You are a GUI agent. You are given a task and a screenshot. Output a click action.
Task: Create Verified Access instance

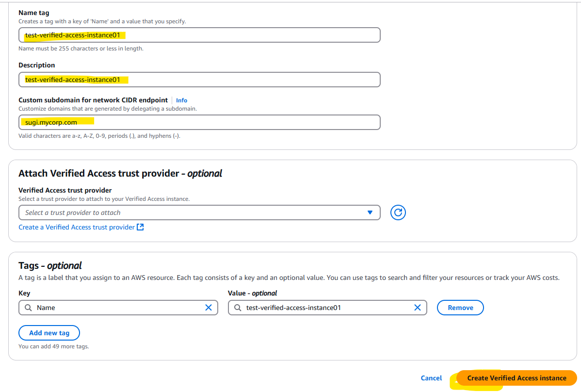pos(516,378)
